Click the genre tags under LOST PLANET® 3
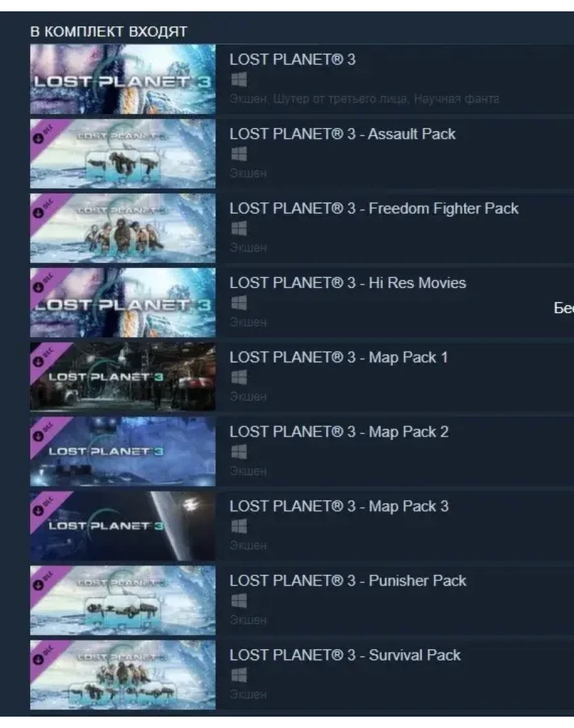The image size is (574, 728). [365, 99]
